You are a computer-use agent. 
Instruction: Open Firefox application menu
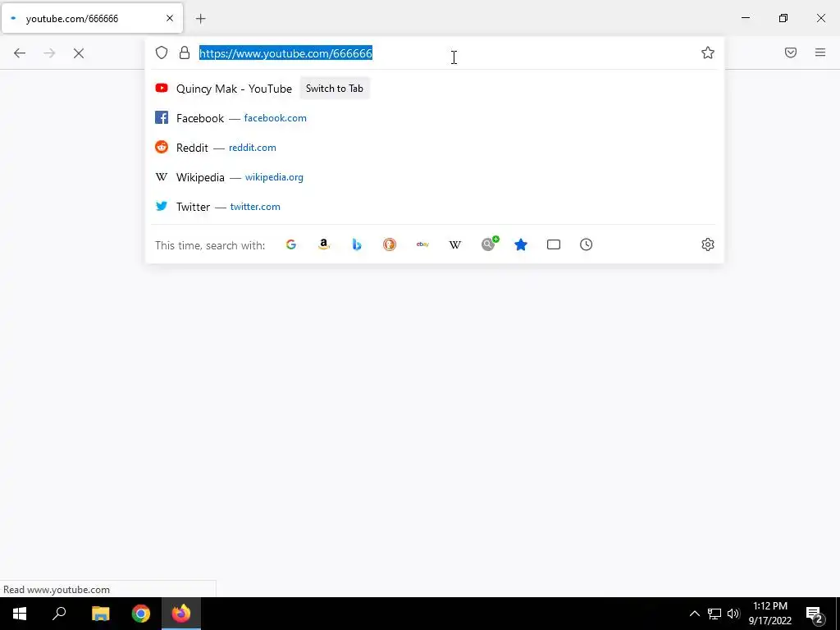click(x=820, y=52)
